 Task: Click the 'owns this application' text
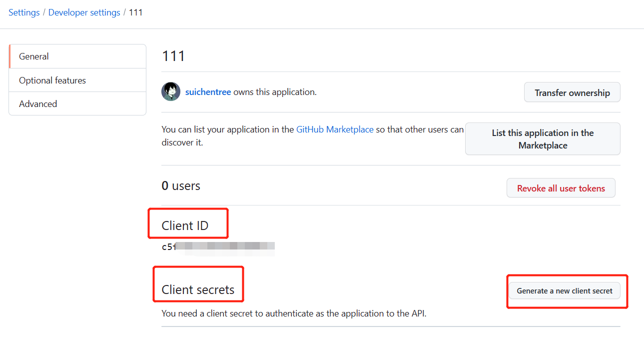click(275, 92)
